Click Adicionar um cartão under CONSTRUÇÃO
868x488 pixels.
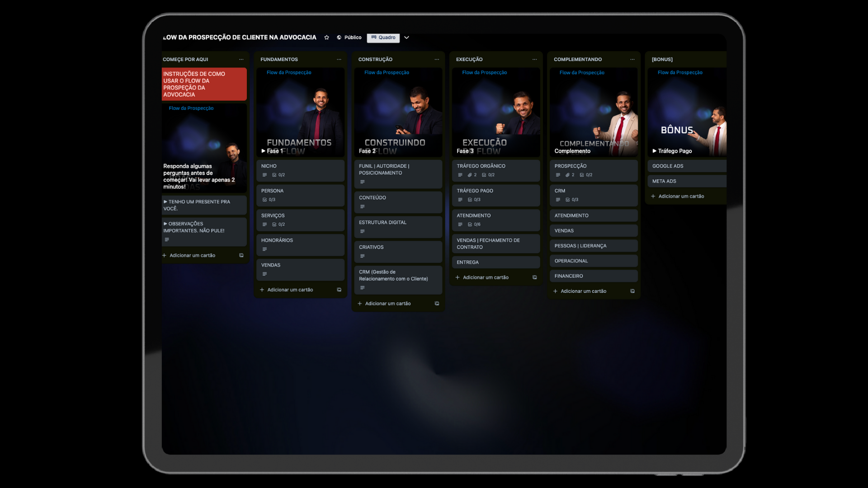tap(387, 304)
